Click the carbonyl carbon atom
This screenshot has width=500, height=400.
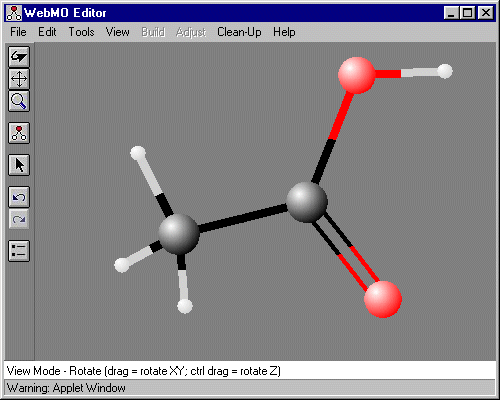(x=307, y=202)
